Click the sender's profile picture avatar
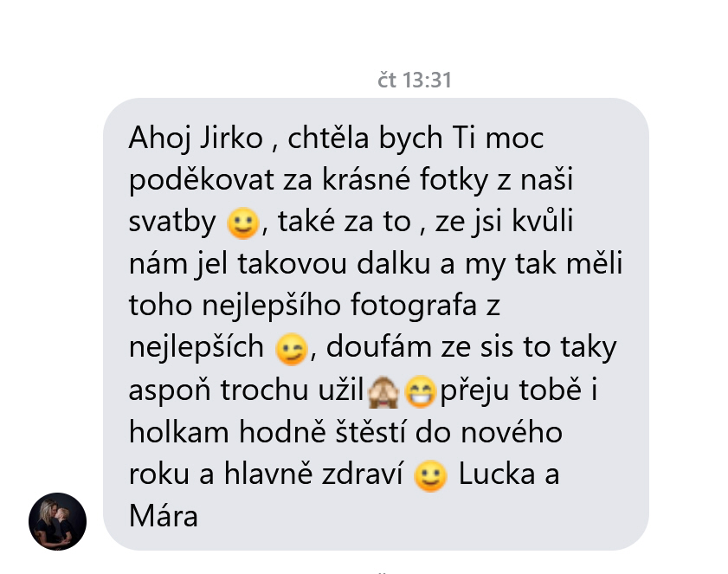 [58, 521]
